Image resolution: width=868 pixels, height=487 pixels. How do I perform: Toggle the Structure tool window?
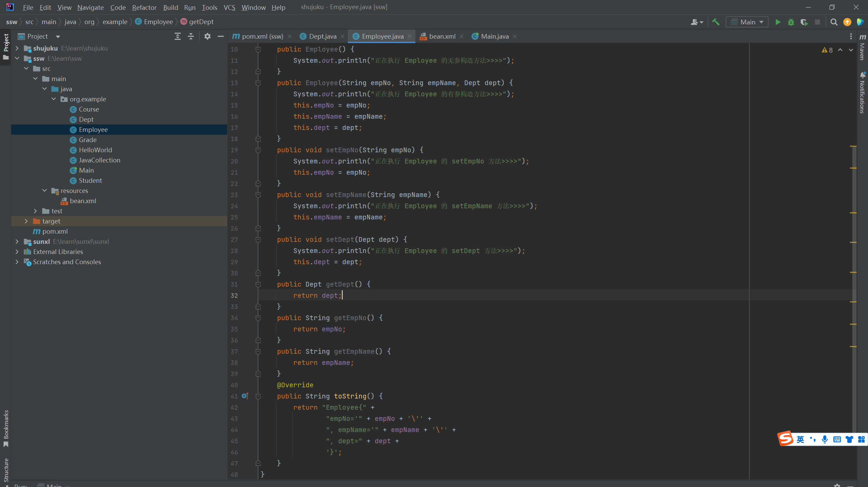click(x=6, y=470)
